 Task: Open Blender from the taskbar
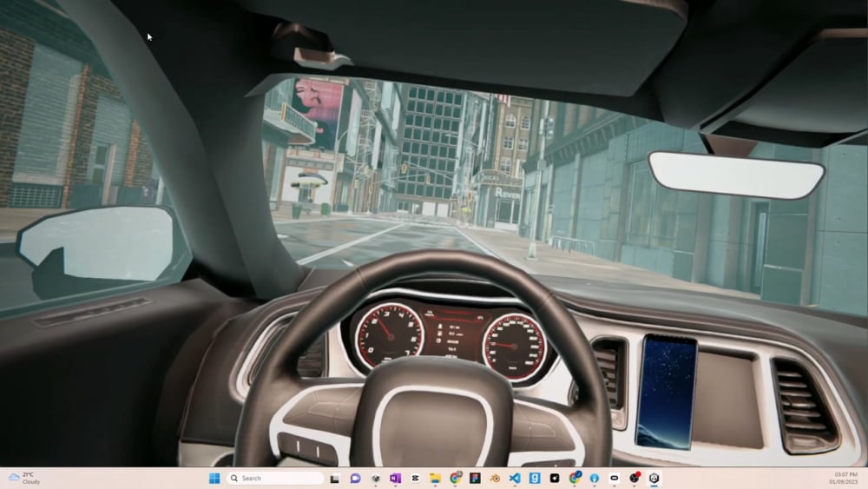(x=496, y=479)
